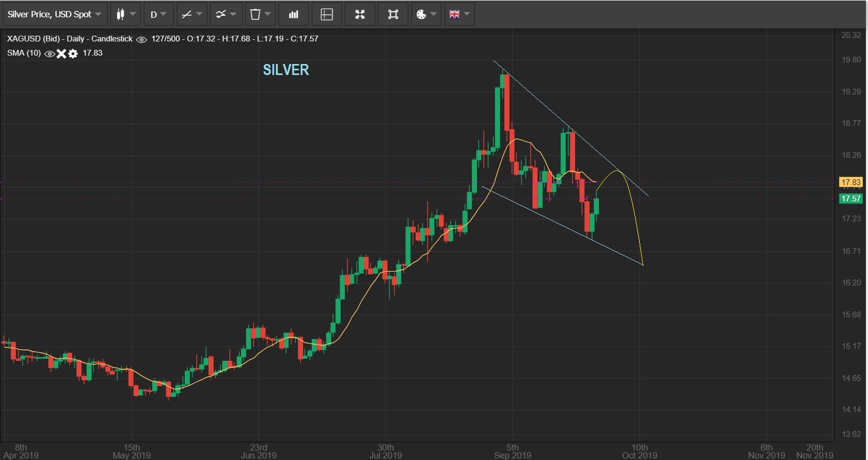The height and width of the screenshot is (460, 868).
Task: Click the 19.80 price axis label
Action: click(851, 60)
